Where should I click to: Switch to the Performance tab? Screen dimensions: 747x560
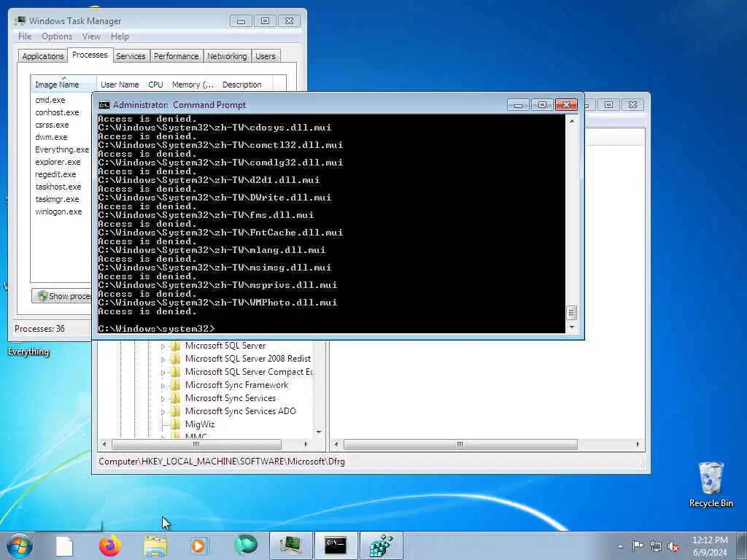(176, 56)
